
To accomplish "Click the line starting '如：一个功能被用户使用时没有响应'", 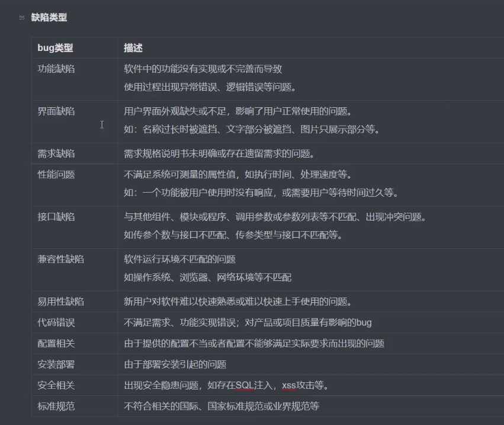I will pyautogui.click(x=261, y=193).
